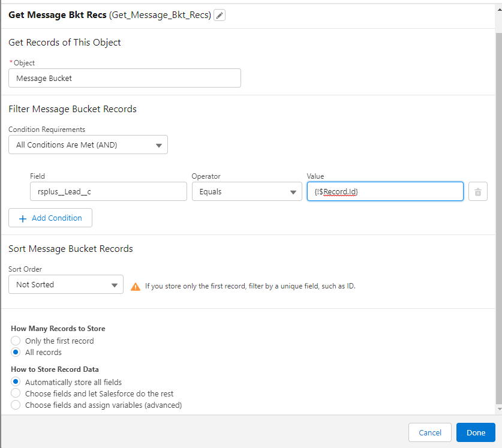This screenshot has height=448, width=502.
Task: Expand the Operator dropdown showing Equals
Action: 247,192
